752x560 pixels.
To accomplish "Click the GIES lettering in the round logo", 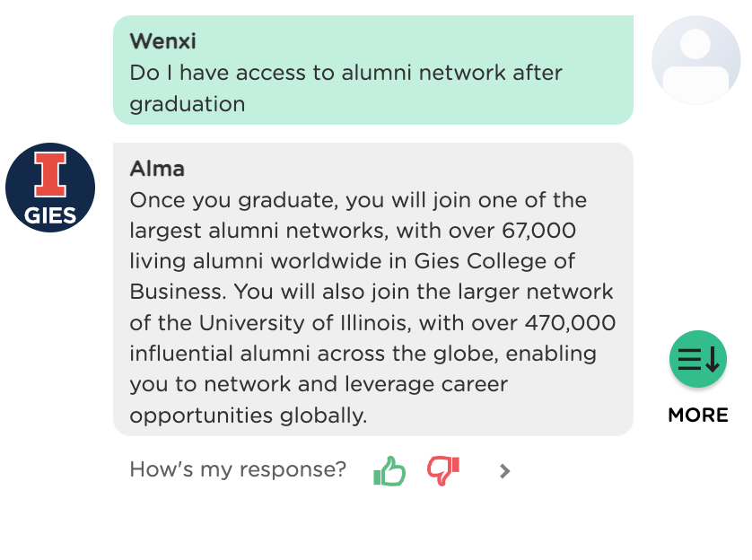I will [x=50, y=215].
